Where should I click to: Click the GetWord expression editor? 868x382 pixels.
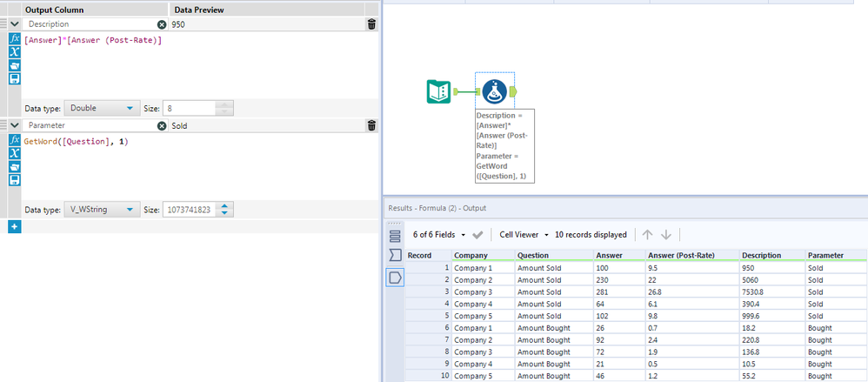[200, 167]
